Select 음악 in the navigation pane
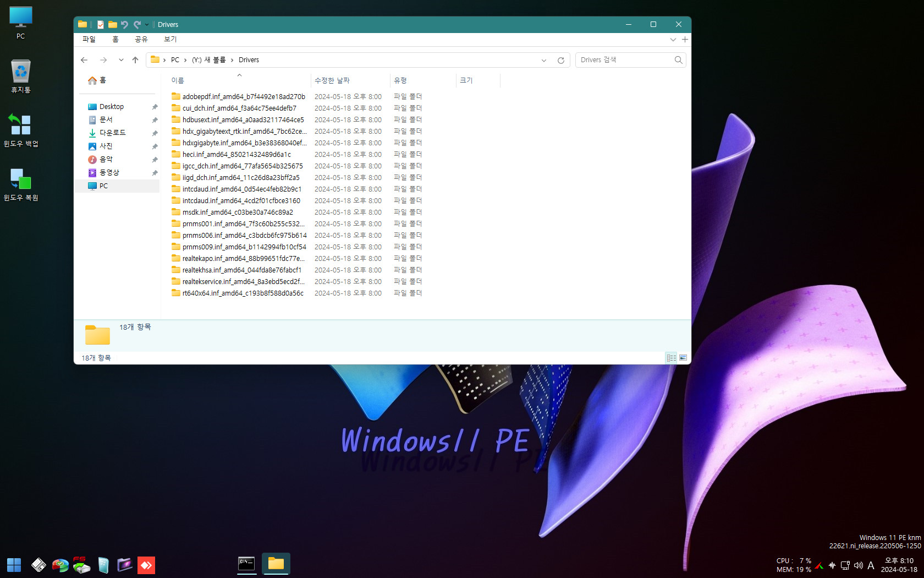Image resolution: width=924 pixels, height=578 pixels. pos(118,160)
